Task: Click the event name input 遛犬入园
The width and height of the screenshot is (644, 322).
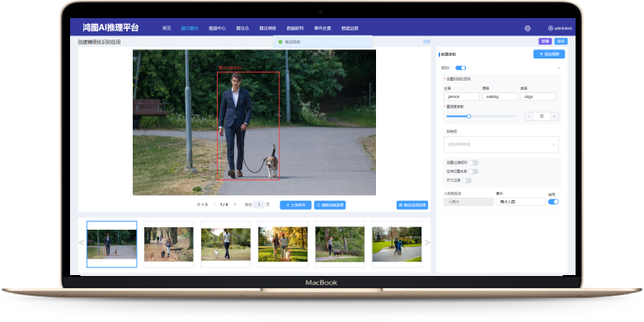Action: coord(520,202)
